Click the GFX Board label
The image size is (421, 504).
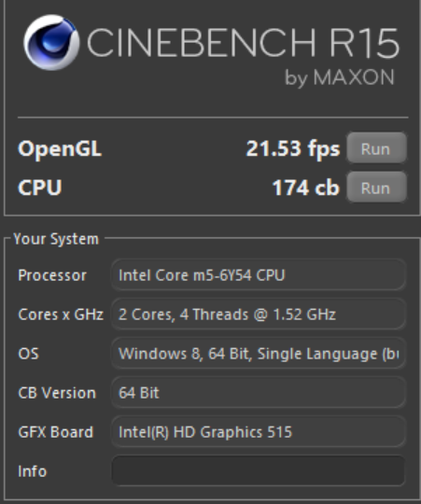56,432
